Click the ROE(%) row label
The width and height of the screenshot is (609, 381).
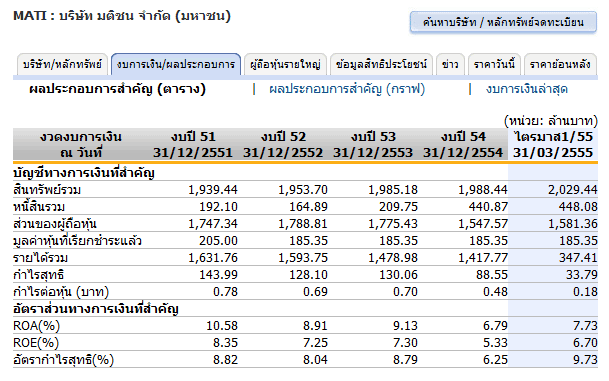pyautogui.click(x=36, y=343)
